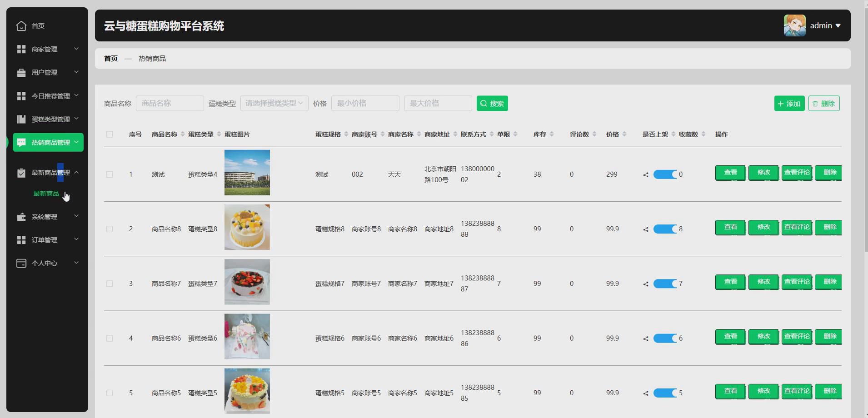Screen dimensions: 868x418
Task: Click the 商家管理 grid icon
Action: [x=21, y=49]
